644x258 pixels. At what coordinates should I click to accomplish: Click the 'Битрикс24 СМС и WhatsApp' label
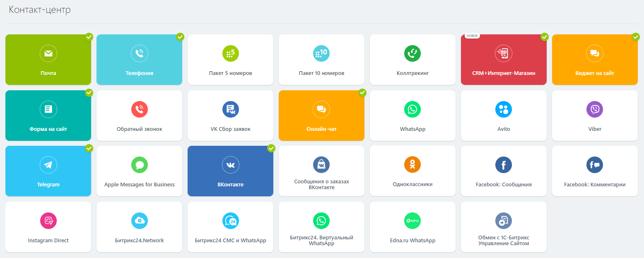point(230,241)
